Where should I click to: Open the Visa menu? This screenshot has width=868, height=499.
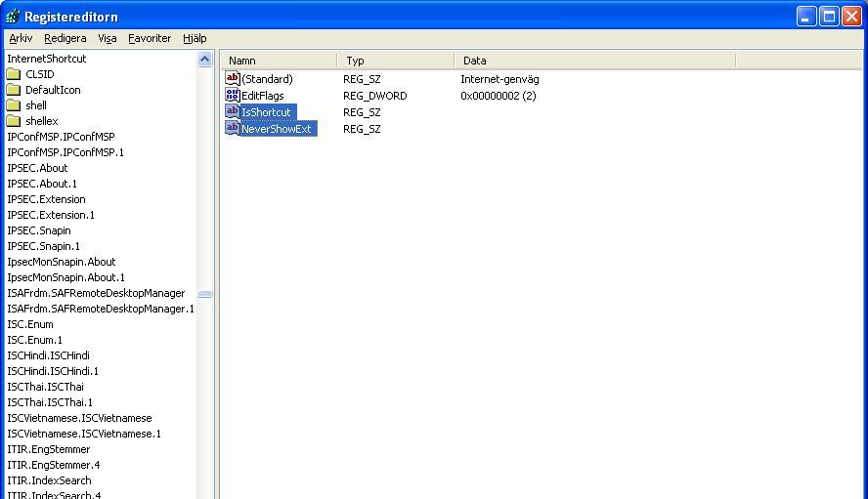pos(108,38)
